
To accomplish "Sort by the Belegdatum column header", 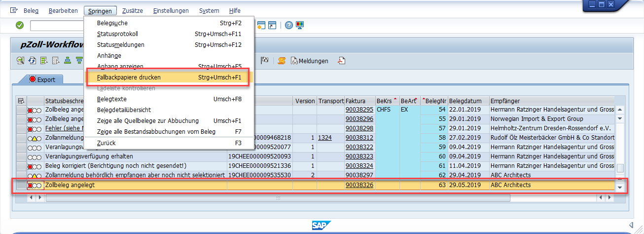I will point(468,101).
